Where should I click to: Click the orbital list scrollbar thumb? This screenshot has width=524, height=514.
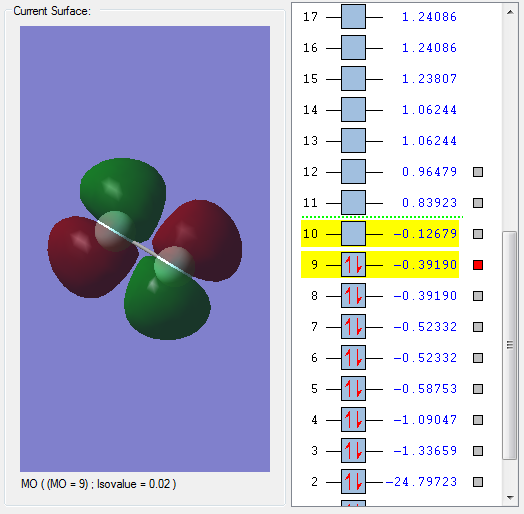(x=510, y=345)
